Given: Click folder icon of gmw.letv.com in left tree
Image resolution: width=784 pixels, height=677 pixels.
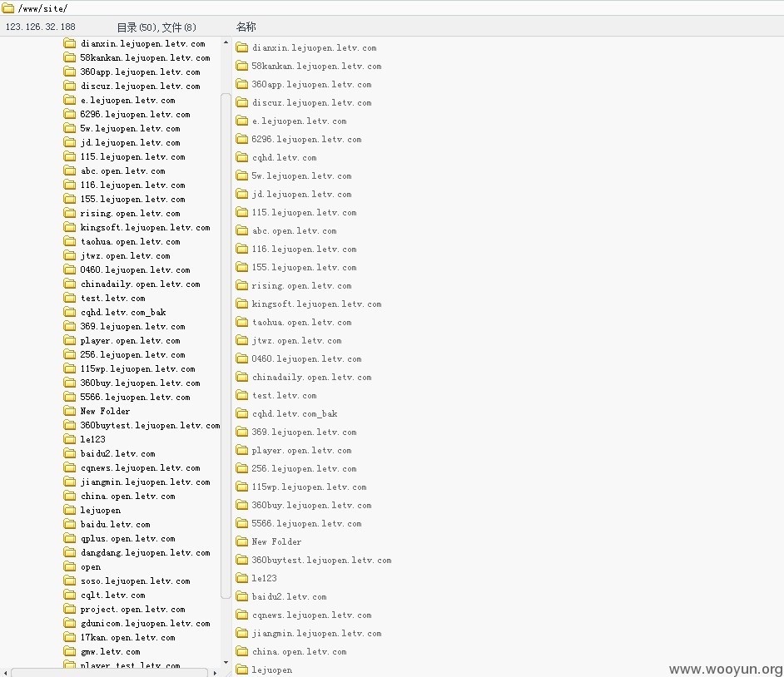Looking at the screenshot, I should (x=70, y=651).
